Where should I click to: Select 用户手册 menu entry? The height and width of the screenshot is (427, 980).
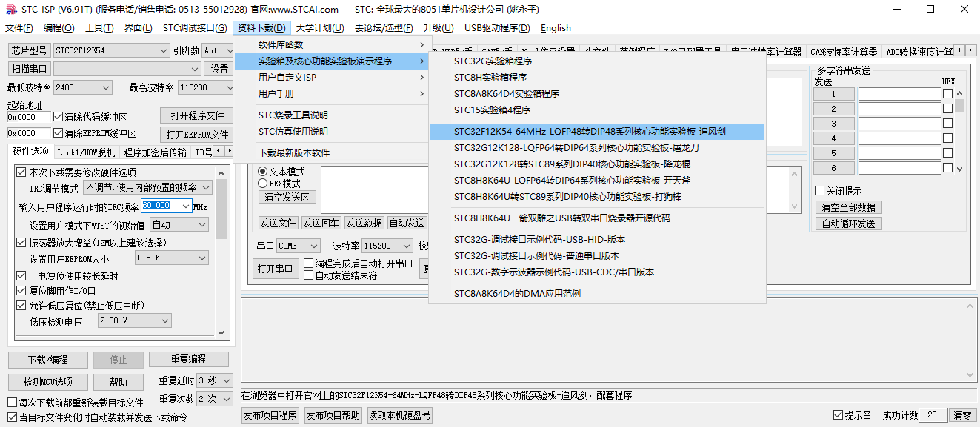pyautogui.click(x=331, y=94)
